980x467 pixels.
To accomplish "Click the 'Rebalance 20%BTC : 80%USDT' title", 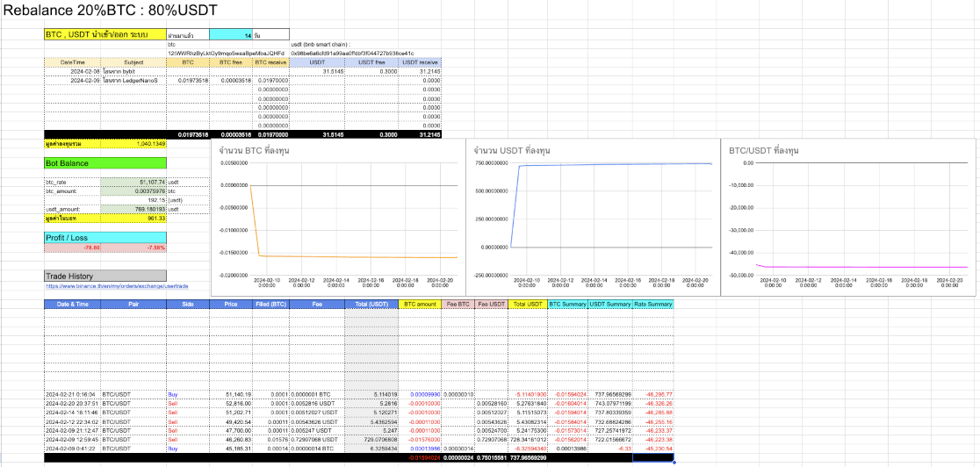I will tap(112, 11).
